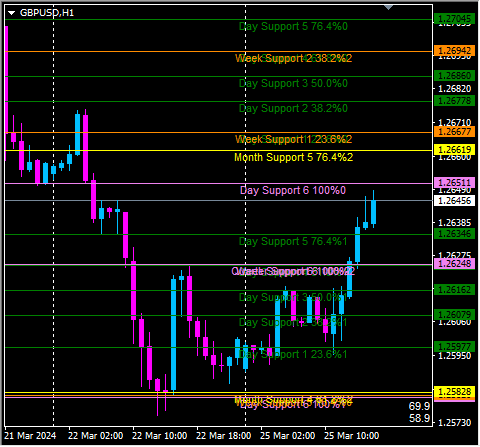Click the white 1.26456 current price tag
This screenshot has height=447, width=480.
tap(455, 201)
